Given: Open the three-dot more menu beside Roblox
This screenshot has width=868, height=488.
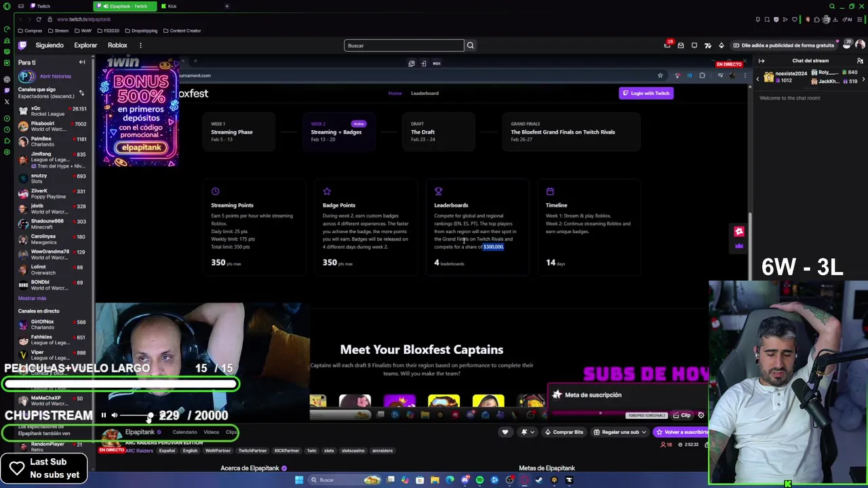Looking at the screenshot, I should [x=140, y=45].
